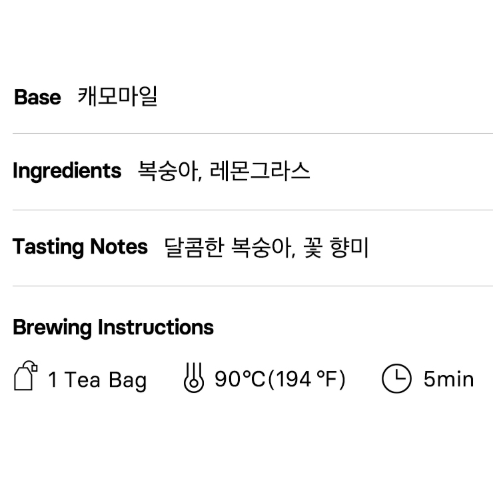Click the word 'Instructions' in the heading
The image size is (493, 492).
[156, 327]
